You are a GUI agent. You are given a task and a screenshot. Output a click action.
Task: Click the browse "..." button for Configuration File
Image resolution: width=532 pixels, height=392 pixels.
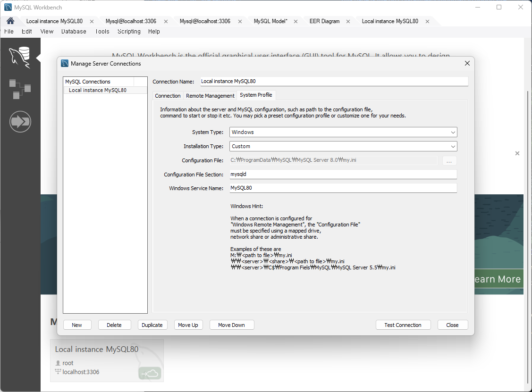click(x=449, y=161)
